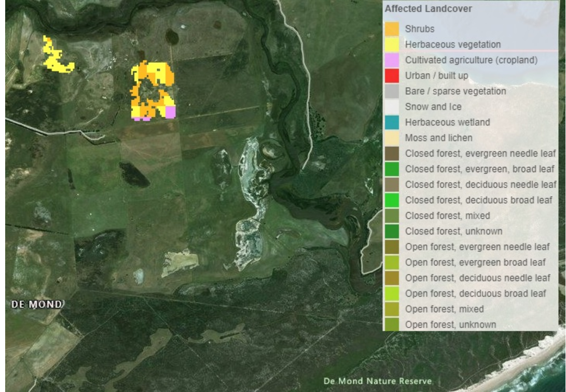The height and width of the screenshot is (392, 566).
Task: Click the De Mond Nature Reserve map label
Action: tap(377, 381)
